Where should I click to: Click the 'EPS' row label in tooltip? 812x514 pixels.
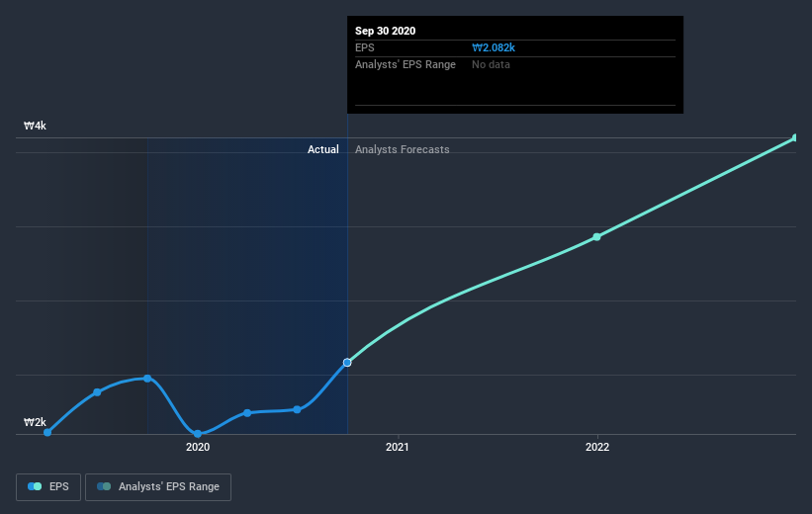pos(365,47)
